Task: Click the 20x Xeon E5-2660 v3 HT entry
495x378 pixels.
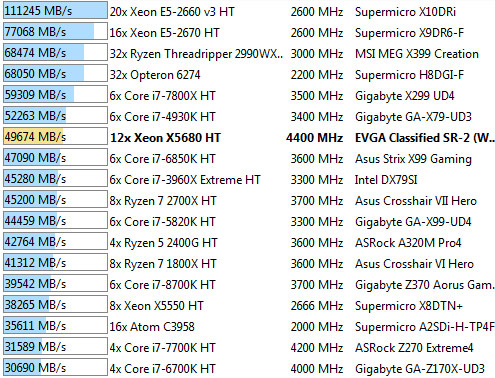Action: tap(172, 12)
